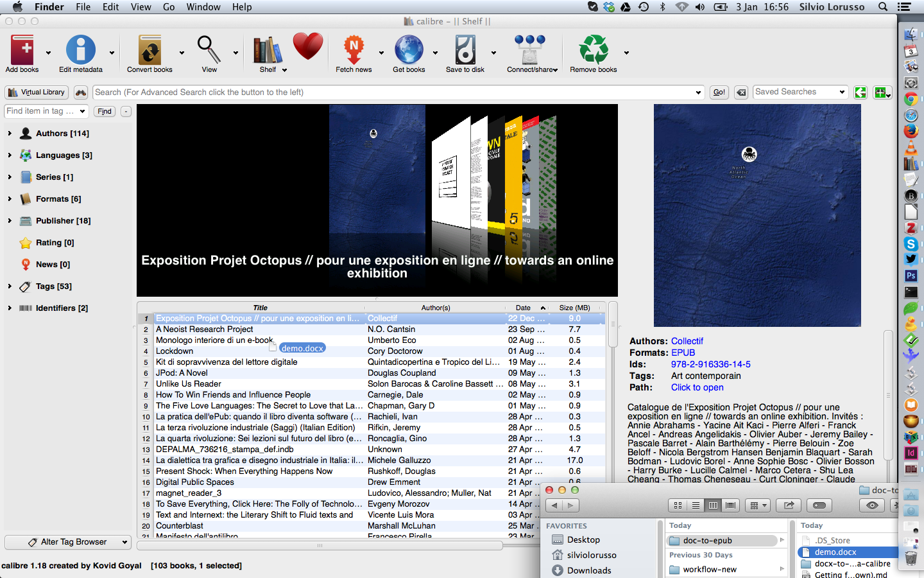Click the View magnifier icon

click(x=209, y=49)
